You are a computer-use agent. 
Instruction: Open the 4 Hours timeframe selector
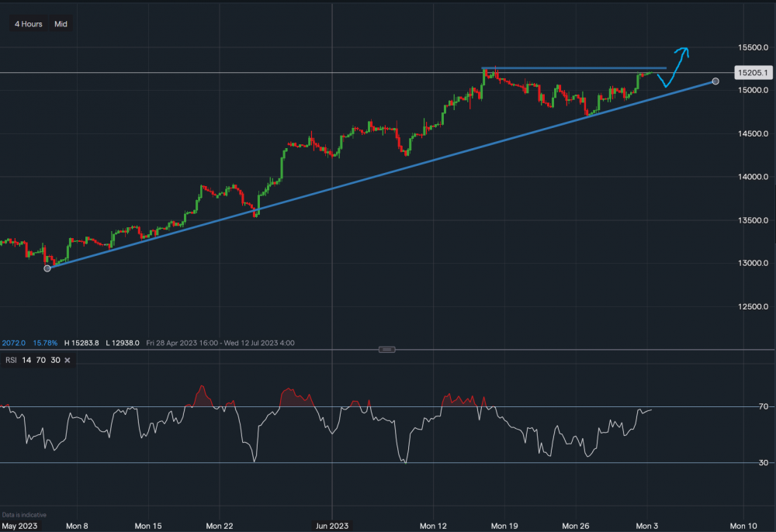(x=27, y=24)
